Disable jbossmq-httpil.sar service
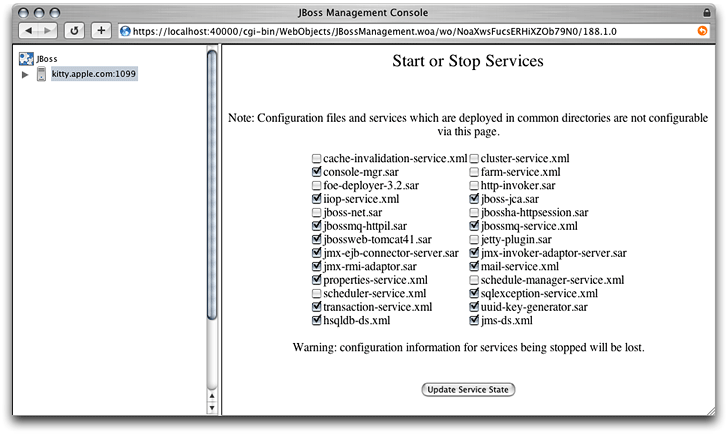The width and height of the screenshot is (727, 435). tap(316, 226)
